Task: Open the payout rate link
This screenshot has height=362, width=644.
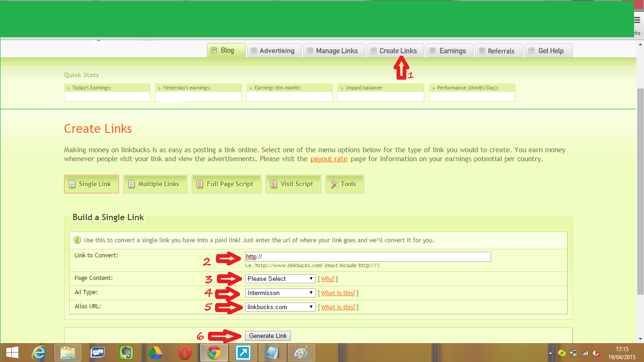Action: click(x=329, y=159)
